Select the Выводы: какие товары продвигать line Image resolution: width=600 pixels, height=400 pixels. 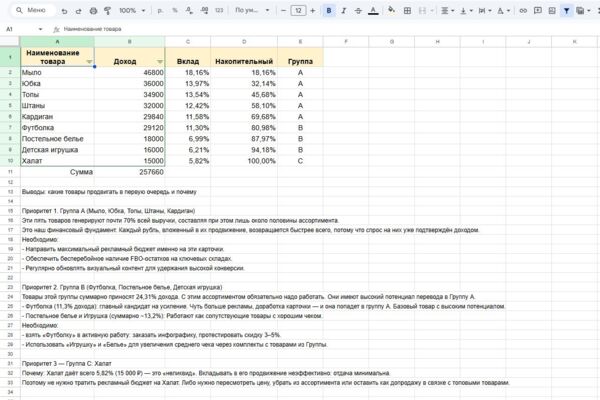click(109, 192)
